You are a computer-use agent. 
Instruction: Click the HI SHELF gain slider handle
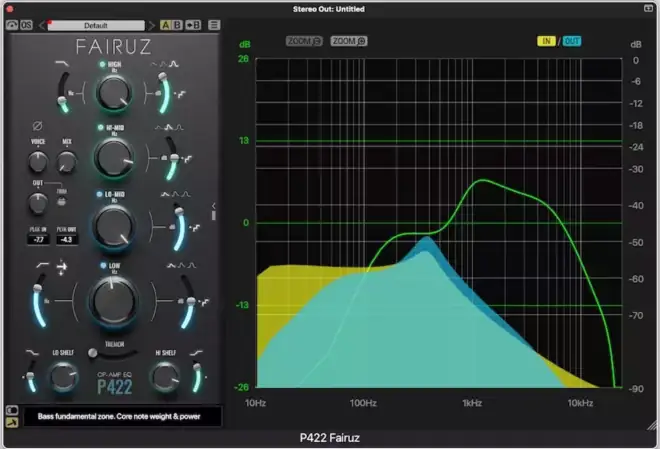coord(197,367)
